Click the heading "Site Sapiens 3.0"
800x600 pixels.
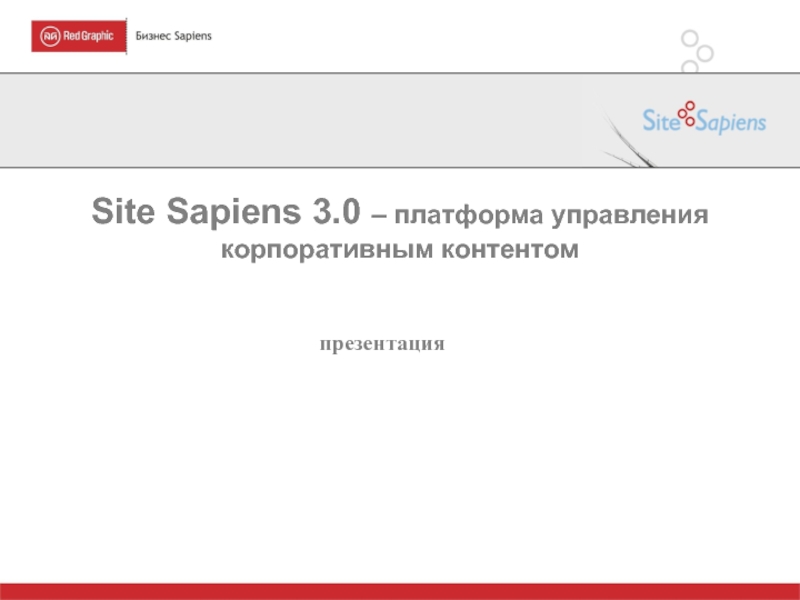pyautogui.click(x=226, y=211)
